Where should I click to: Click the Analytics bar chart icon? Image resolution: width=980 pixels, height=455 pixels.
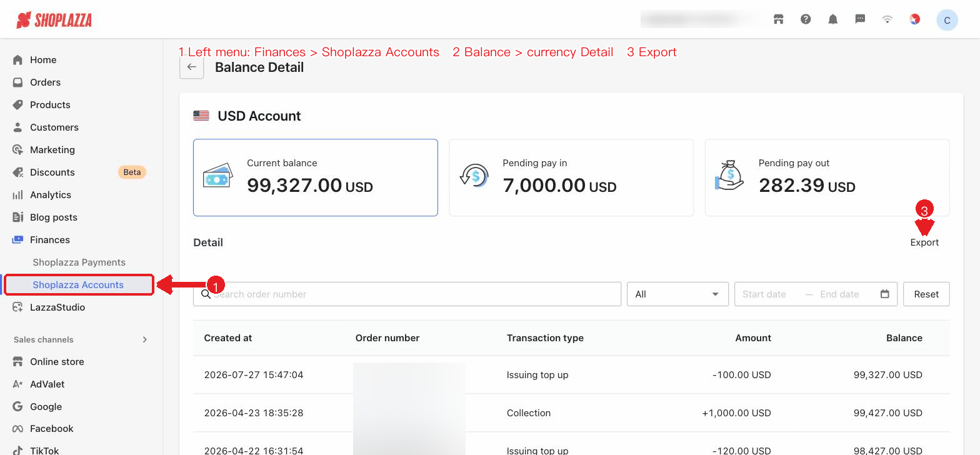tap(17, 195)
